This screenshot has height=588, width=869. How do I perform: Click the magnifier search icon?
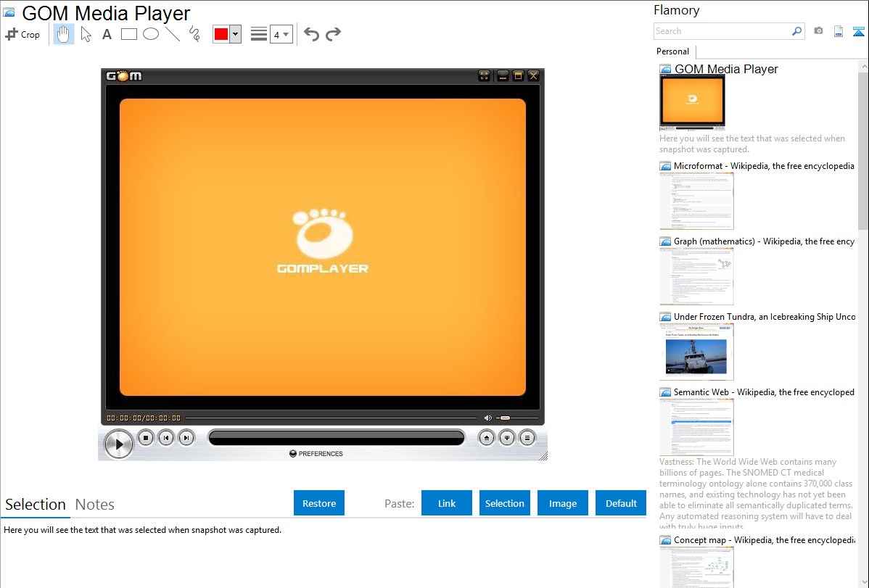pos(797,31)
